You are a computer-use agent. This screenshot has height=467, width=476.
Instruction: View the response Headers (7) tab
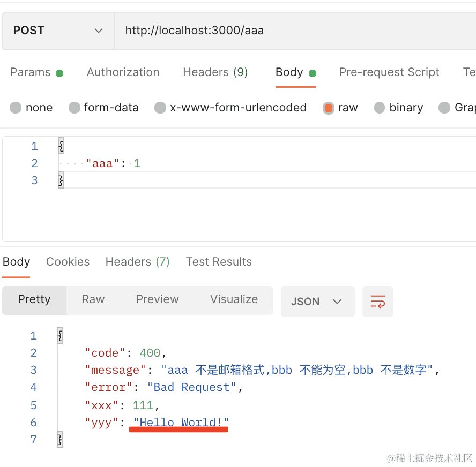tap(137, 262)
